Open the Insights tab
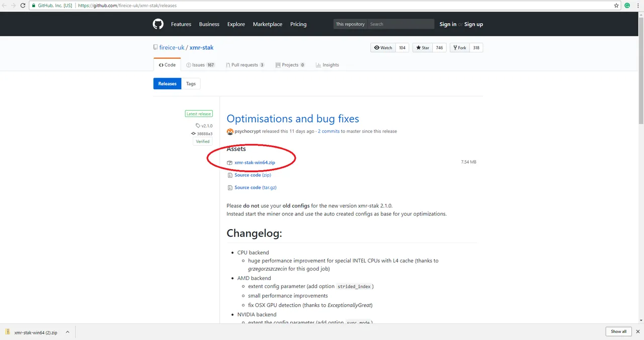 pyautogui.click(x=327, y=65)
